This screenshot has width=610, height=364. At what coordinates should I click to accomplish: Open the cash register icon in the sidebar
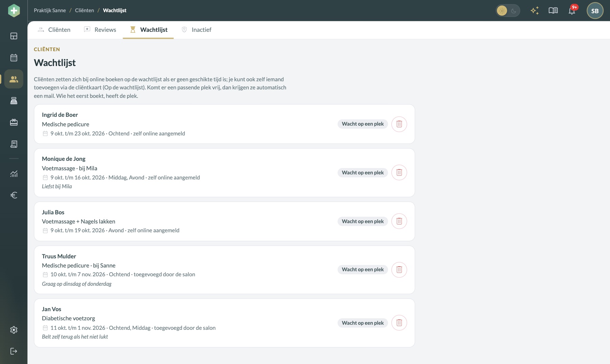[14, 101]
